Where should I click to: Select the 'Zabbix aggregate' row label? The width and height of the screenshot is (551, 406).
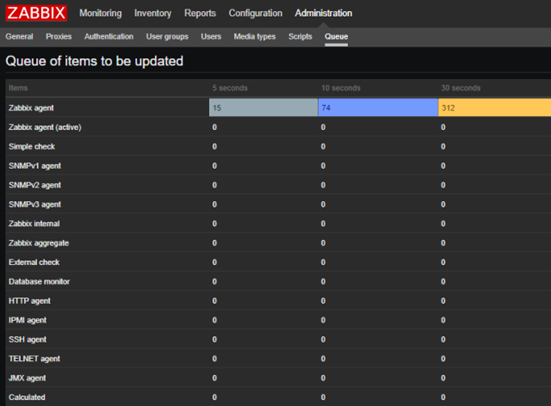39,243
